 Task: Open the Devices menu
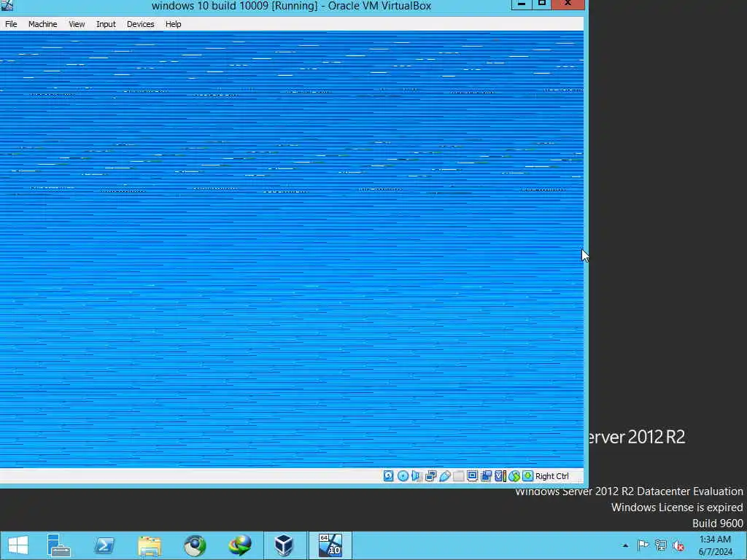tap(140, 24)
